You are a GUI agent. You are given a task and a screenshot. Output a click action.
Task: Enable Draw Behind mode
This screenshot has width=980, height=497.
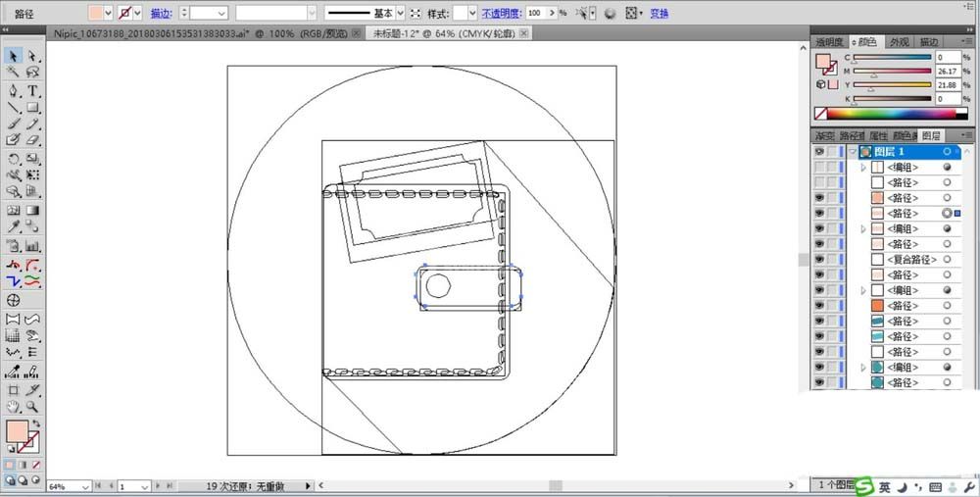click(x=23, y=480)
